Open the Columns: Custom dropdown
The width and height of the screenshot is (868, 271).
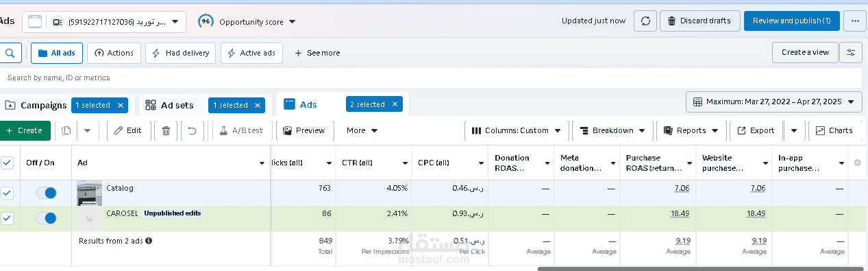pos(517,130)
